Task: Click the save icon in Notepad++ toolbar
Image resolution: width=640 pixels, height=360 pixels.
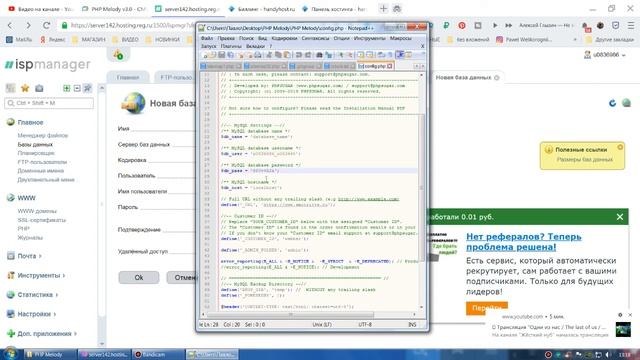Action: coord(222,55)
